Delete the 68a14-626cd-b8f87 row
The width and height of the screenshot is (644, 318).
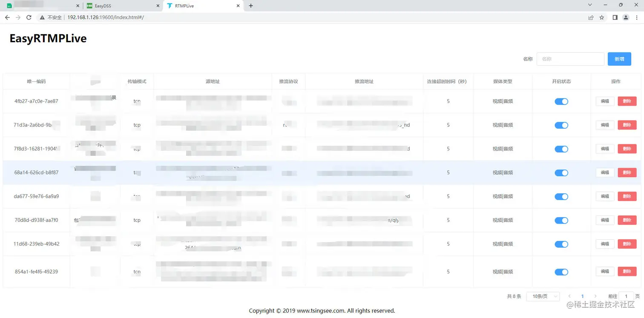point(627,173)
